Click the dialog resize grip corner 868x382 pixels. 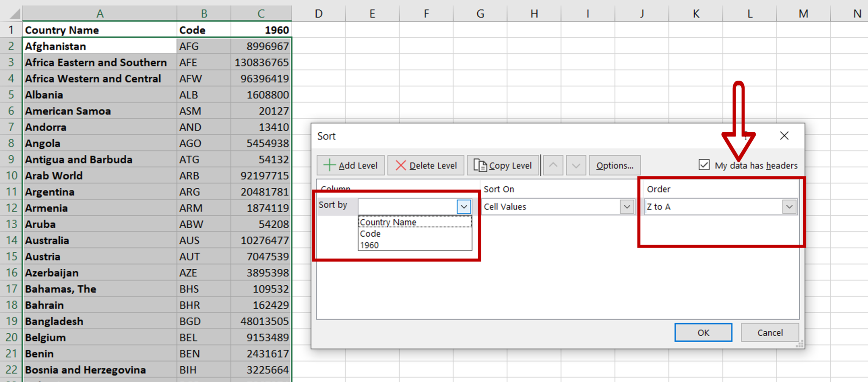(x=800, y=344)
